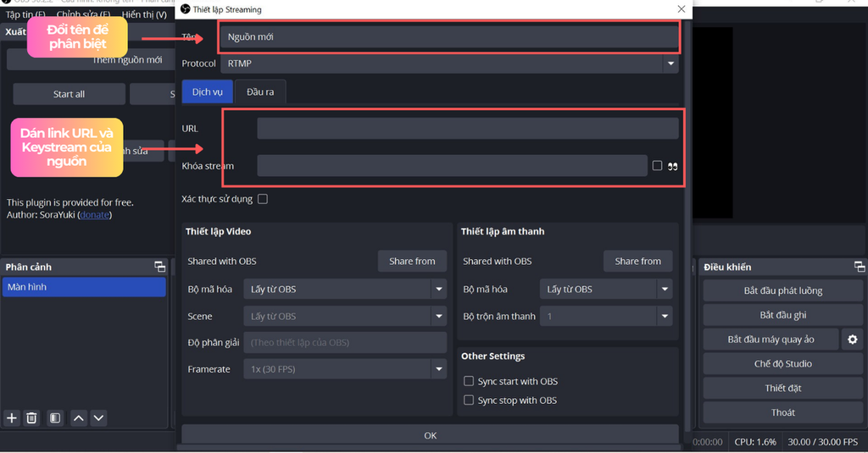This screenshot has height=453, width=868.
Task: Add a new scene with plus icon
Action: coord(12,418)
